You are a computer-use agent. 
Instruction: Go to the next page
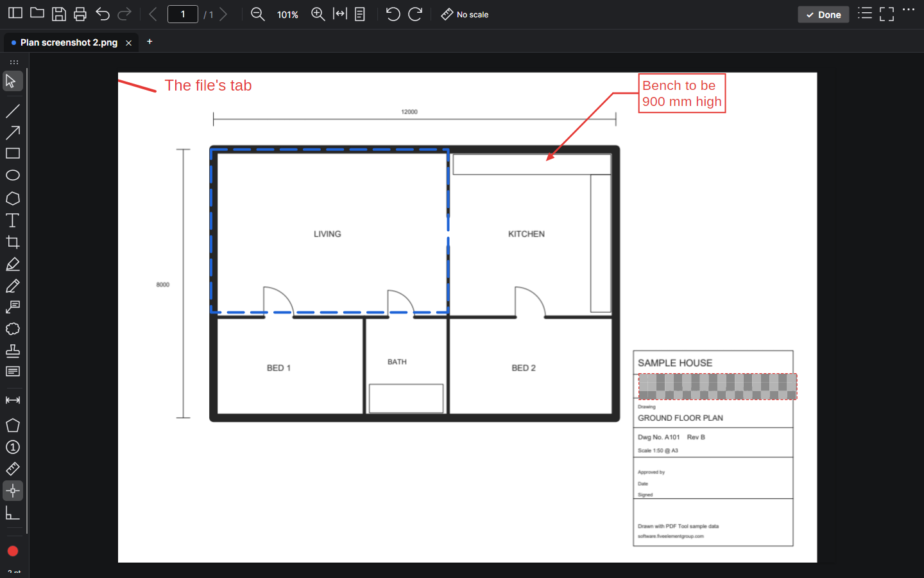pos(223,14)
